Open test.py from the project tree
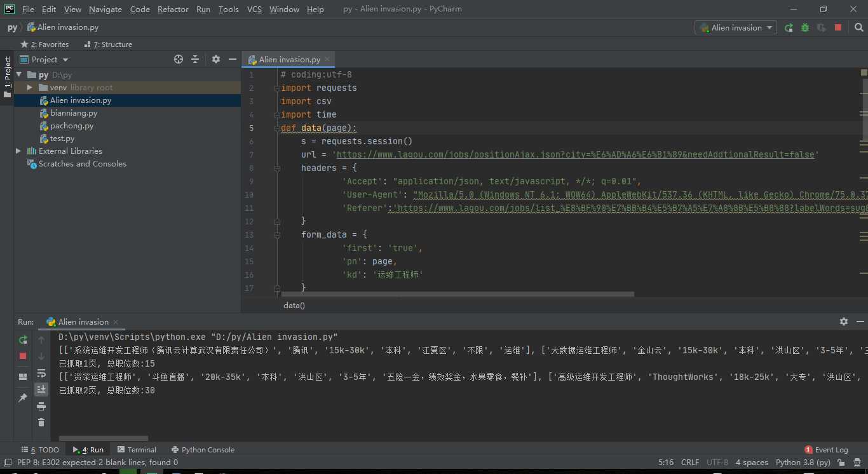This screenshot has width=868, height=474. [x=62, y=139]
